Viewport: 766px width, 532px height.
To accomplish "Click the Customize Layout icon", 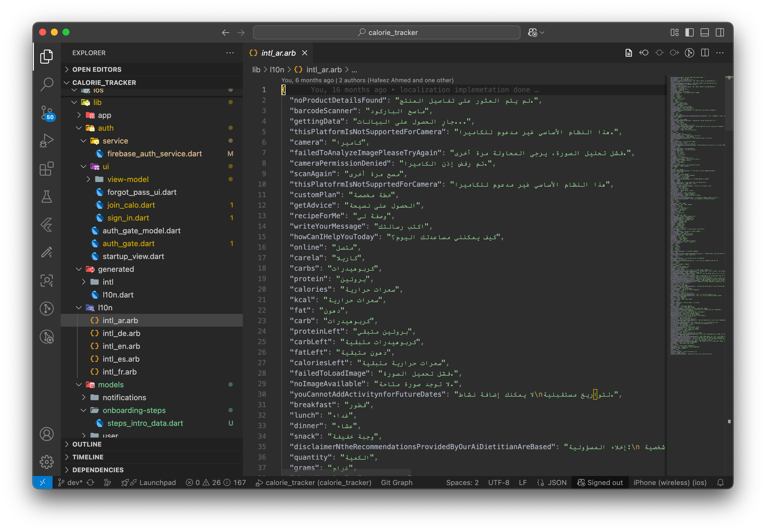I will click(x=675, y=32).
